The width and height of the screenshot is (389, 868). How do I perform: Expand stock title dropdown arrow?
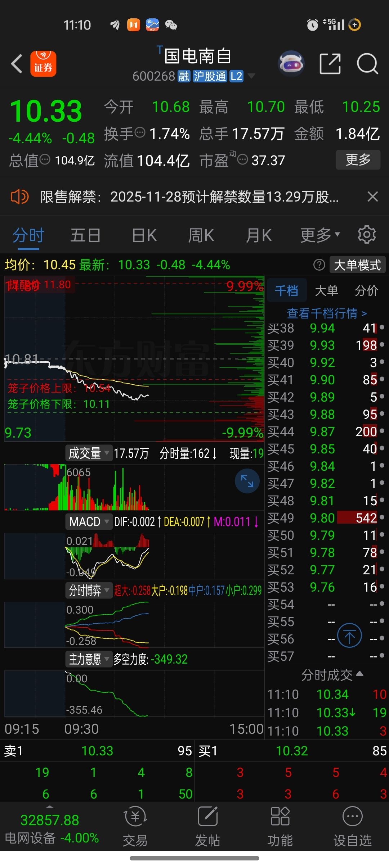(251, 76)
